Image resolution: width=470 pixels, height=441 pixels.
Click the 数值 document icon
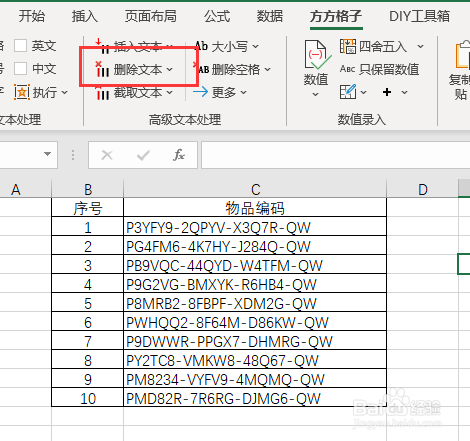point(317,55)
